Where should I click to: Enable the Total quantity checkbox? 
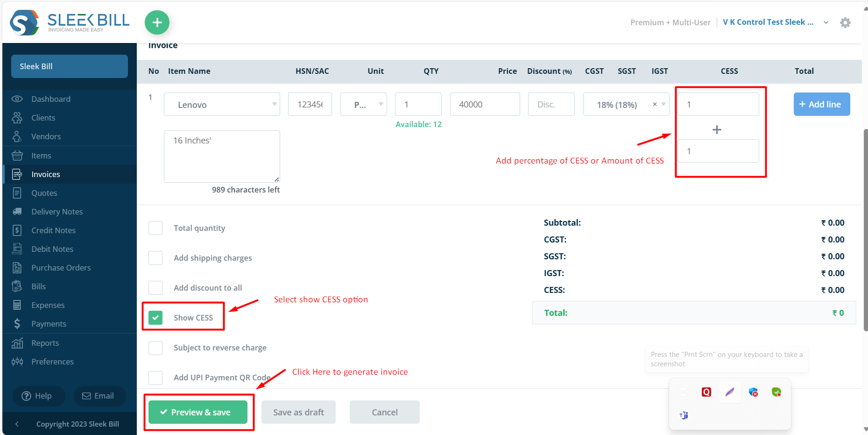155,228
